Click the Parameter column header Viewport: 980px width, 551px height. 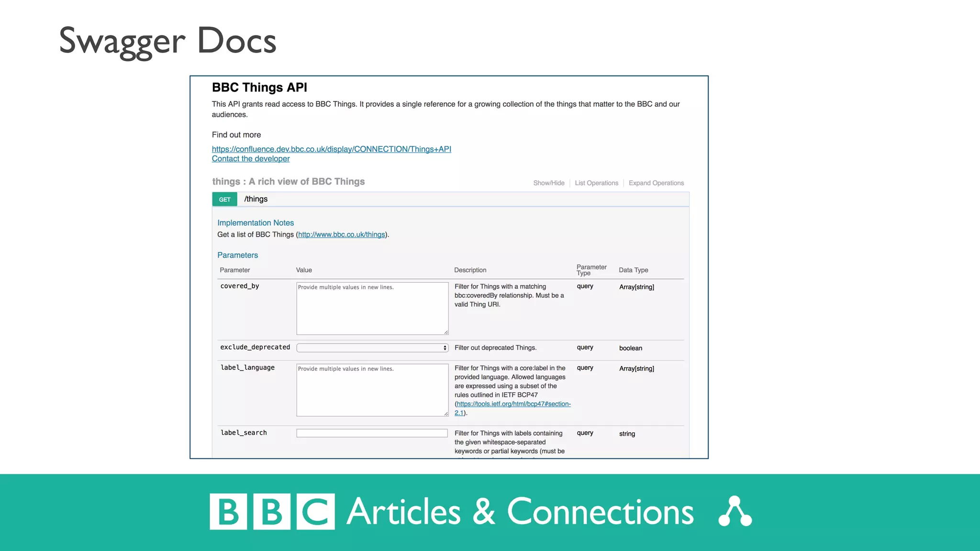pyautogui.click(x=234, y=270)
